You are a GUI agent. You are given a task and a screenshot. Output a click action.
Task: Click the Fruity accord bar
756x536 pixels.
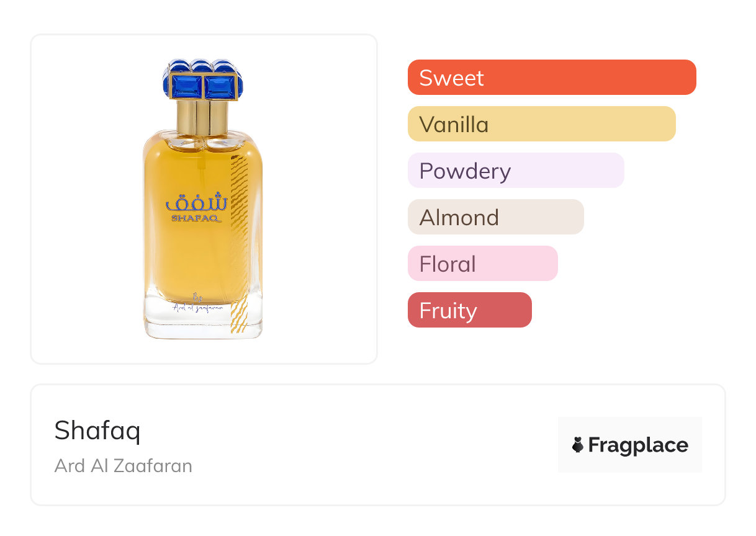click(469, 310)
